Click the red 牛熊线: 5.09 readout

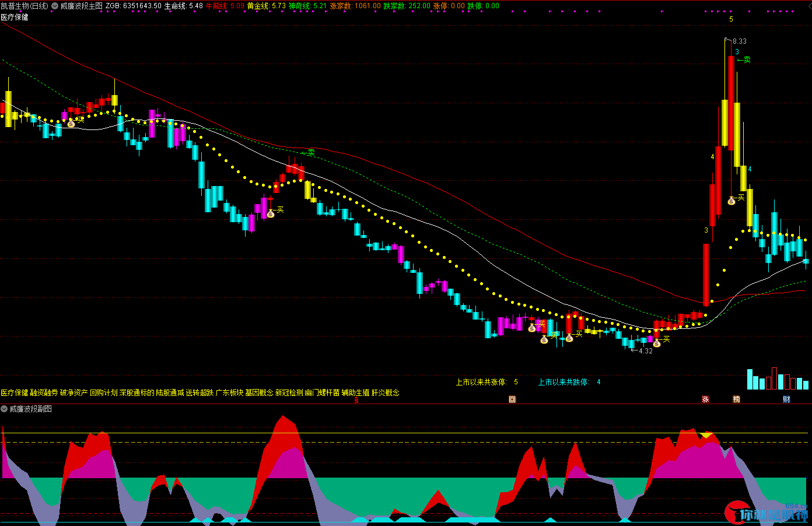[225, 6]
